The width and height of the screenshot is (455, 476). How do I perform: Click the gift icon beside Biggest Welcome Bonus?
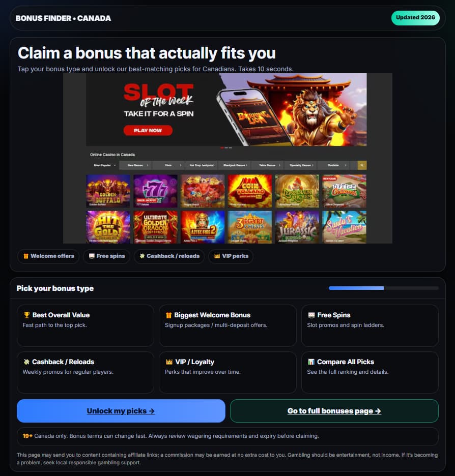[168, 315]
